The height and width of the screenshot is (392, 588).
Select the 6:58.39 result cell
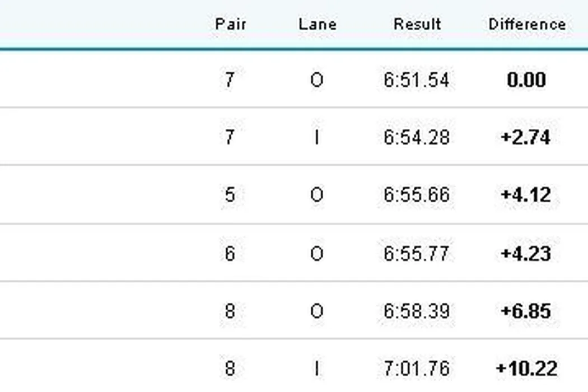416,311
